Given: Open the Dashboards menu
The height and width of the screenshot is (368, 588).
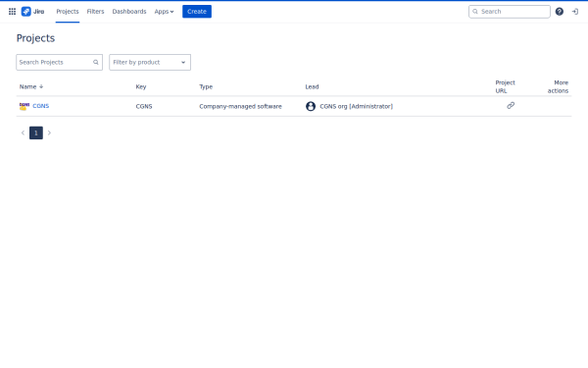Looking at the screenshot, I should coord(129,12).
